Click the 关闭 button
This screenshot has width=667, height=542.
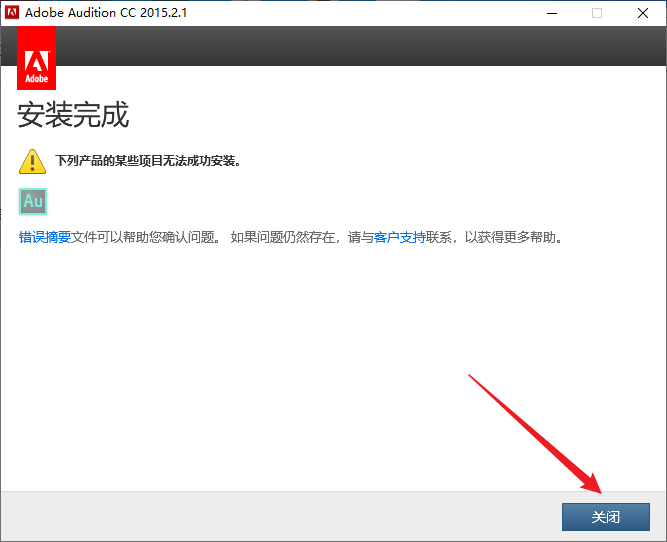tap(606, 517)
